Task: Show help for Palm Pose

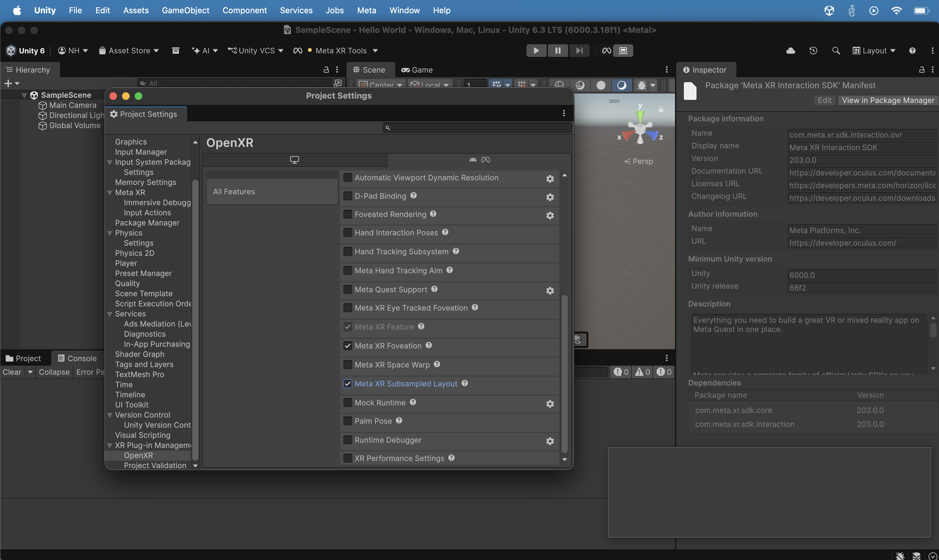Action: click(x=399, y=420)
